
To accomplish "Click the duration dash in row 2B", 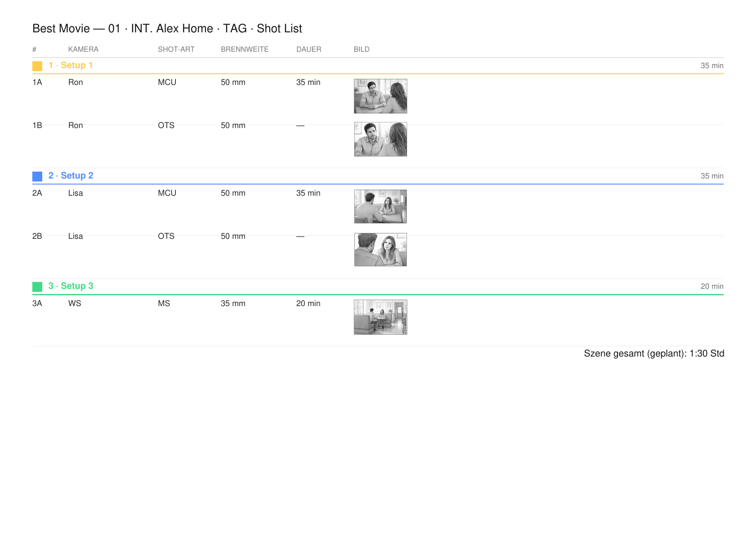I will tap(300, 236).
